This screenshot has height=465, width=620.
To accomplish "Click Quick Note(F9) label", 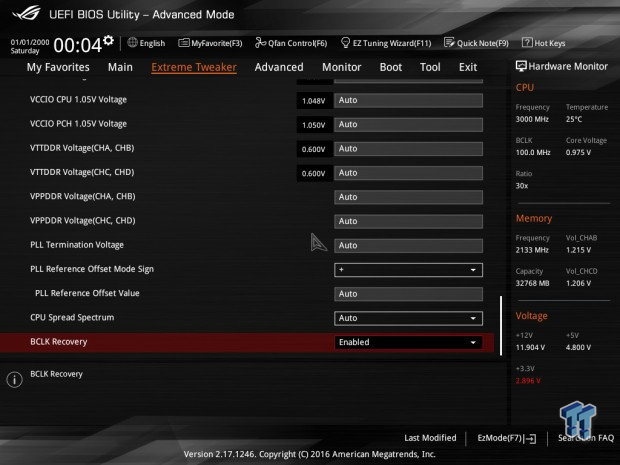I will pyautogui.click(x=483, y=43).
